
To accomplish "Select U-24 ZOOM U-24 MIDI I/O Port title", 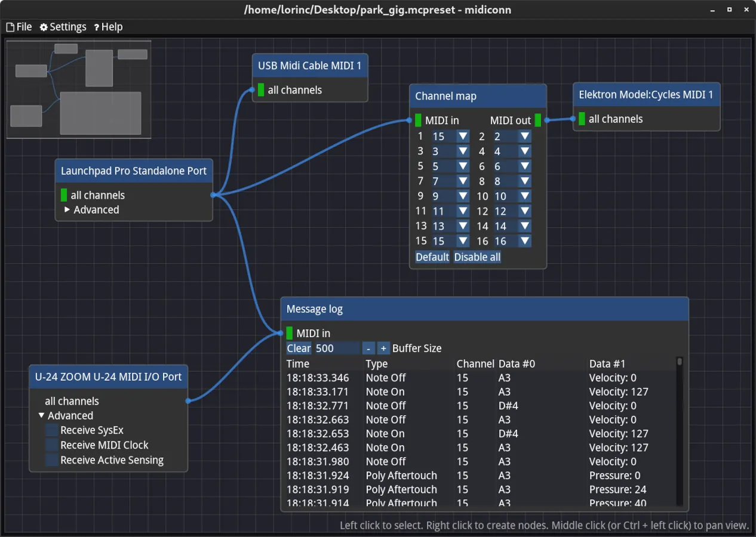I will pyautogui.click(x=108, y=377).
